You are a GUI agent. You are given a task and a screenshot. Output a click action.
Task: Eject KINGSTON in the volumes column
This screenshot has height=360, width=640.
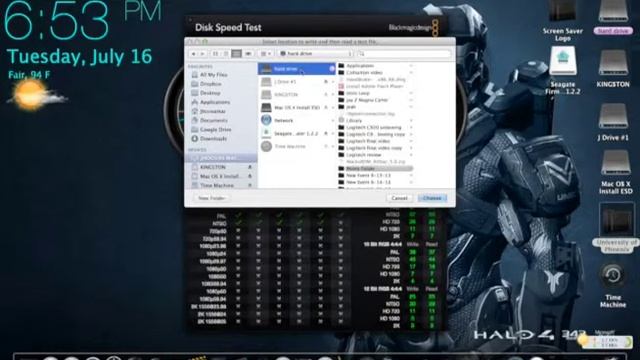click(326, 95)
